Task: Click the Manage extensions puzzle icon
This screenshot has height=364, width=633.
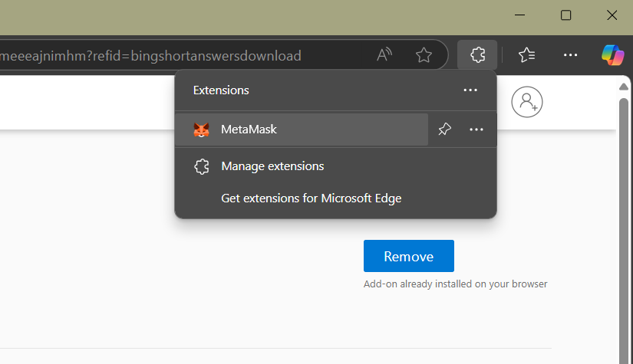Action: click(x=202, y=166)
